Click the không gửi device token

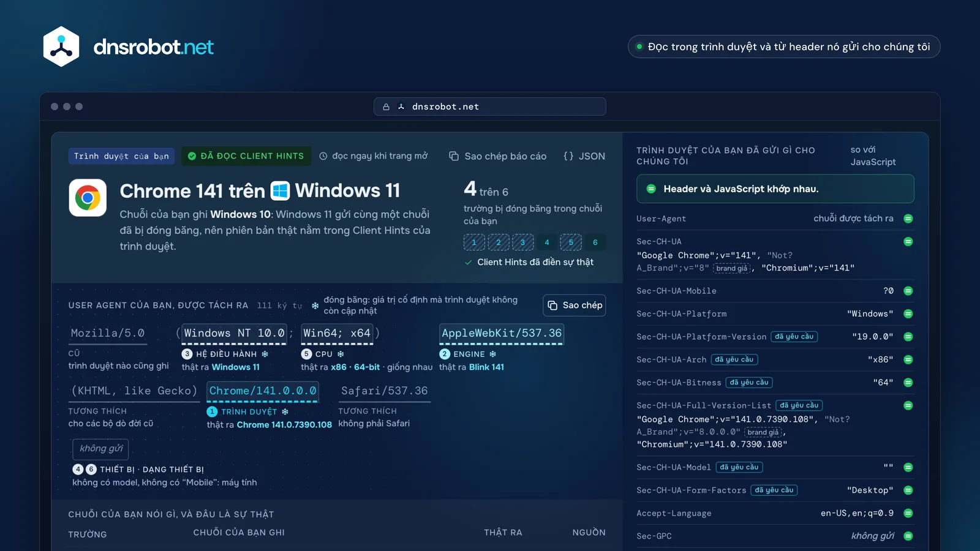[101, 449]
